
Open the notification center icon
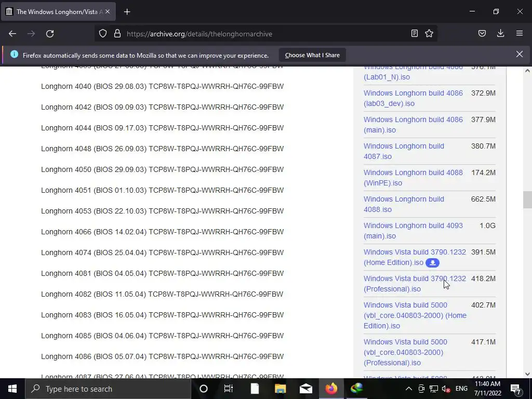coord(516,389)
